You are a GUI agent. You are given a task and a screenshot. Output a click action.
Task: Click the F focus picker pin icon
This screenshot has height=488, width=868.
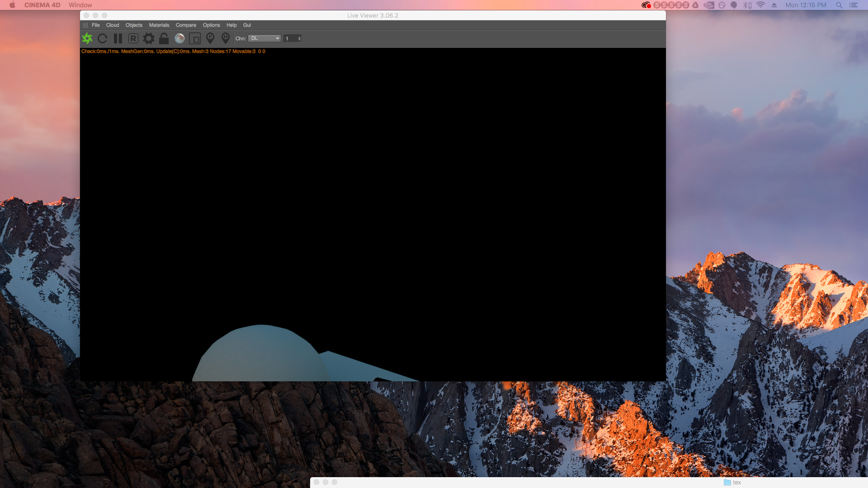click(210, 38)
